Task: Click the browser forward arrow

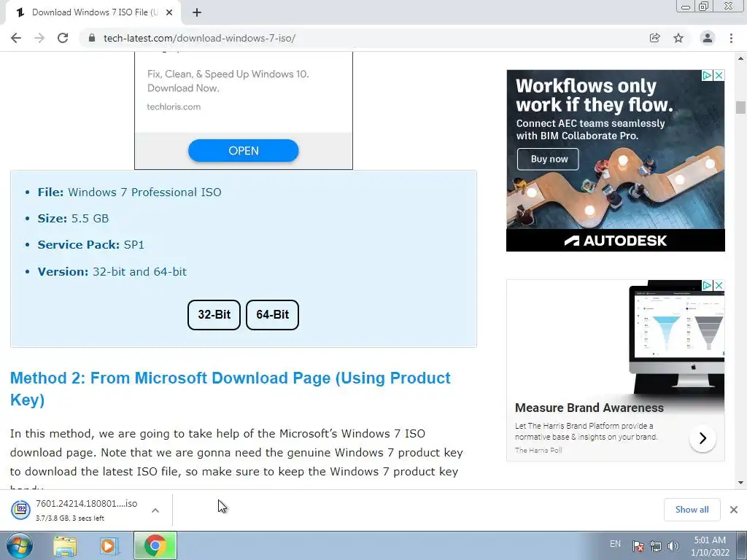Action: point(39,38)
